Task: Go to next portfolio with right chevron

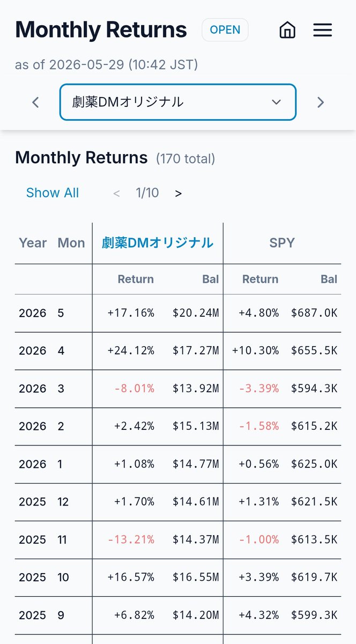Action: [x=321, y=102]
